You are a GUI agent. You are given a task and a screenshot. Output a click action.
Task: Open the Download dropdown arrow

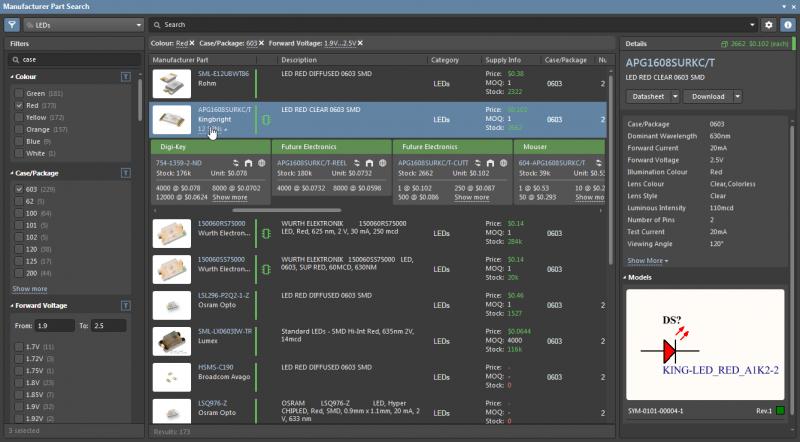[737, 96]
